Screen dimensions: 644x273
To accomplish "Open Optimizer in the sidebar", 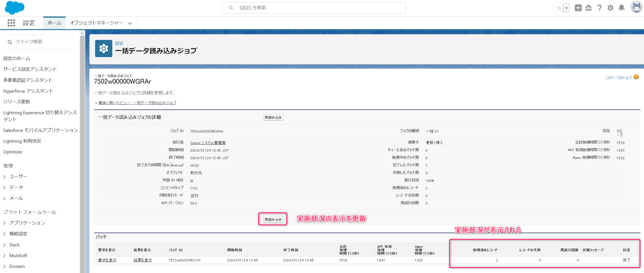I will coord(13,152).
